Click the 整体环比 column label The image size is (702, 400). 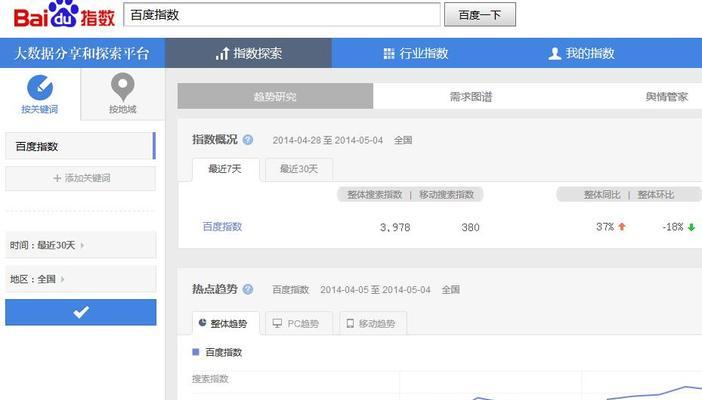(x=656, y=194)
